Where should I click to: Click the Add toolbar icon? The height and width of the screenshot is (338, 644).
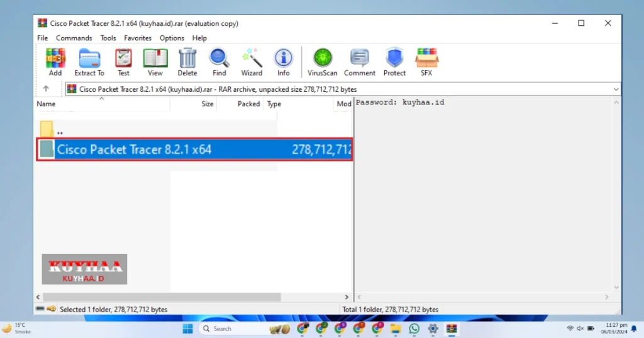(55, 62)
